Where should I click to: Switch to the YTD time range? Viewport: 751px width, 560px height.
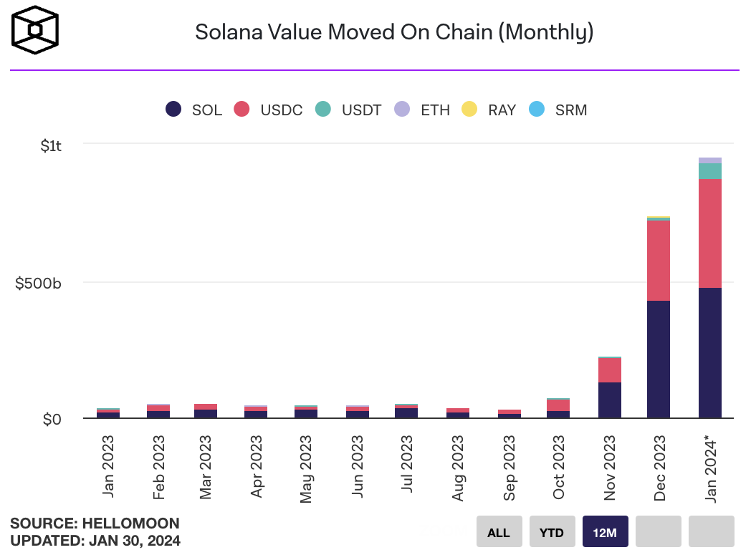(x=553, y=532)
